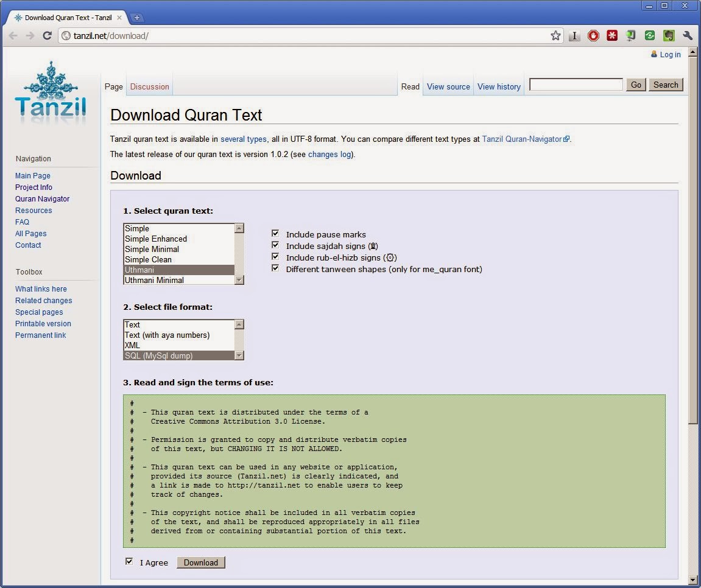The image size is (701, 588).
Task: Uncheck Include rub-el-hizb signs
Action: point(275,256)
